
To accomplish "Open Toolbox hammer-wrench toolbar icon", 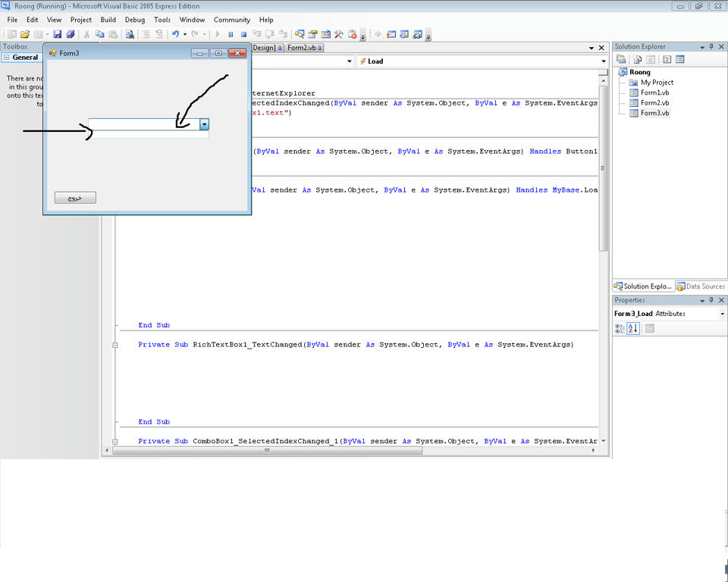I will coord(339,34).
